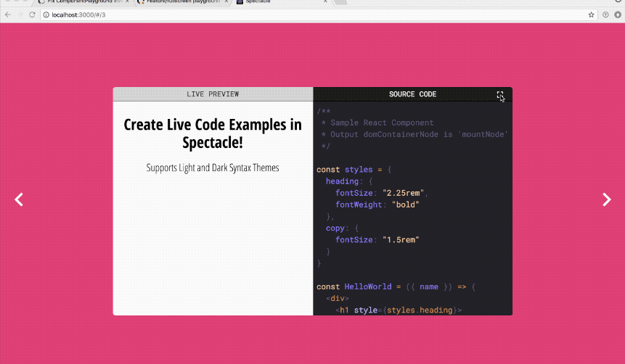View site information icon in address bar
This screenshot has height=364, width=625.
point(46,15)
